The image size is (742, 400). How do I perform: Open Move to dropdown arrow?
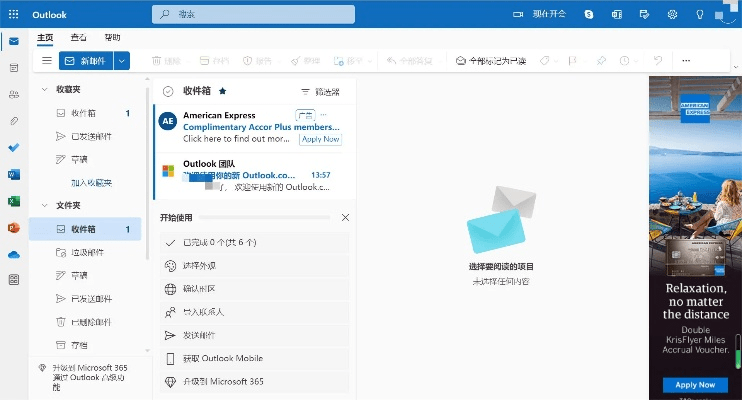[370, 61]
